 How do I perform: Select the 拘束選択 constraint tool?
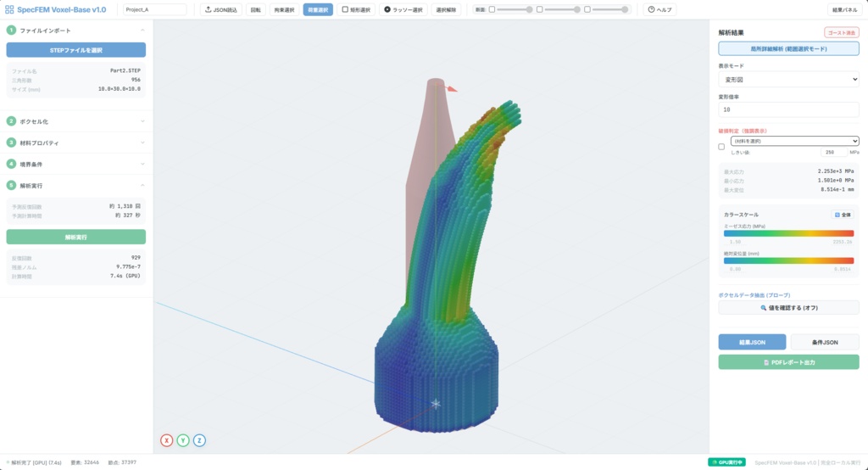pos(285,9)
